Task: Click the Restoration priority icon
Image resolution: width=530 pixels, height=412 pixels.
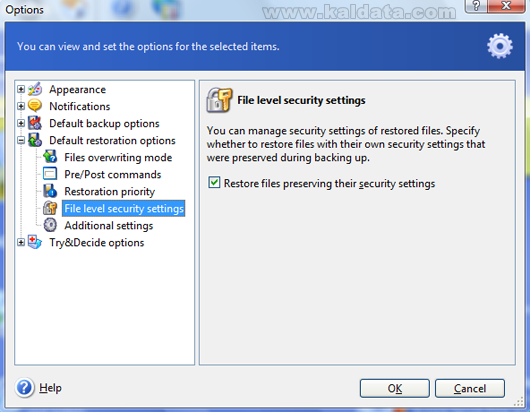Action: click(x=50, y=191)
